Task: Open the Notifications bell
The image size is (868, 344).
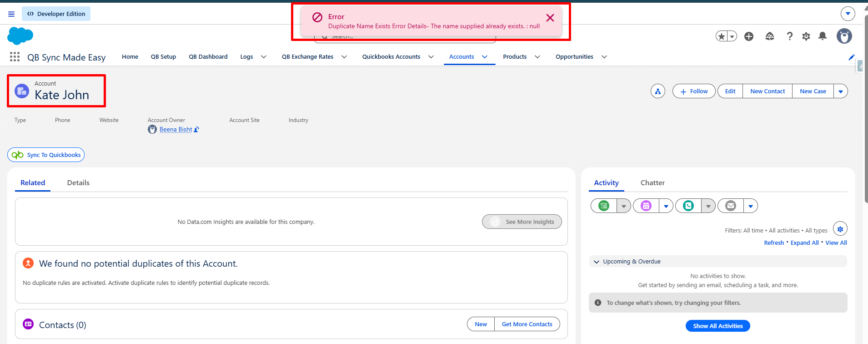Action: 823,36
